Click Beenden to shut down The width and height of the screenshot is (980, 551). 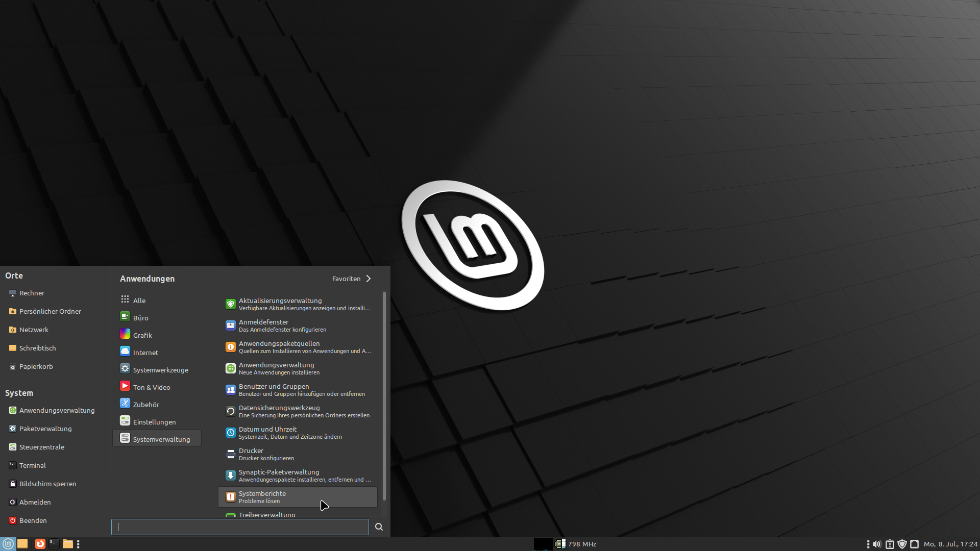pos(33,520)
